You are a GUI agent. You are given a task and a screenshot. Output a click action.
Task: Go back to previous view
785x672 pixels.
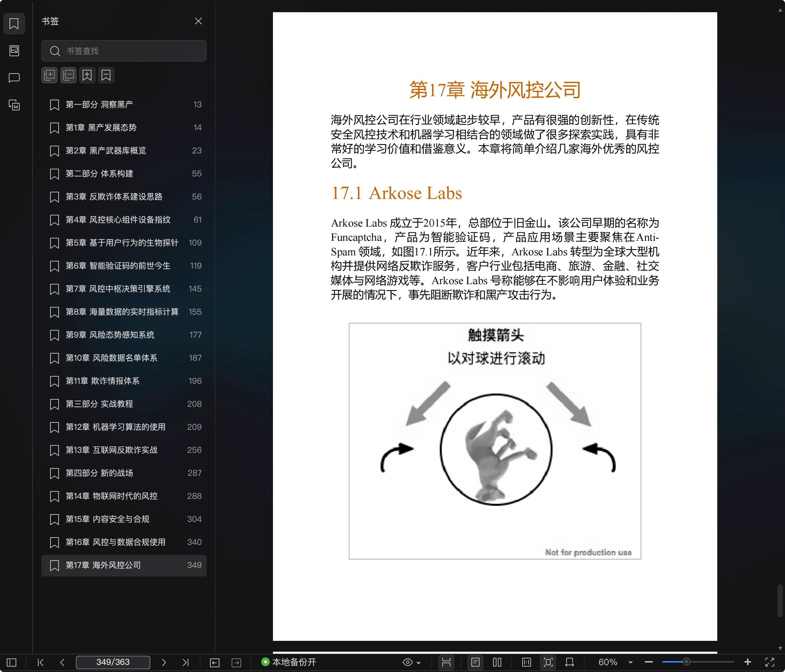(214, 662)
